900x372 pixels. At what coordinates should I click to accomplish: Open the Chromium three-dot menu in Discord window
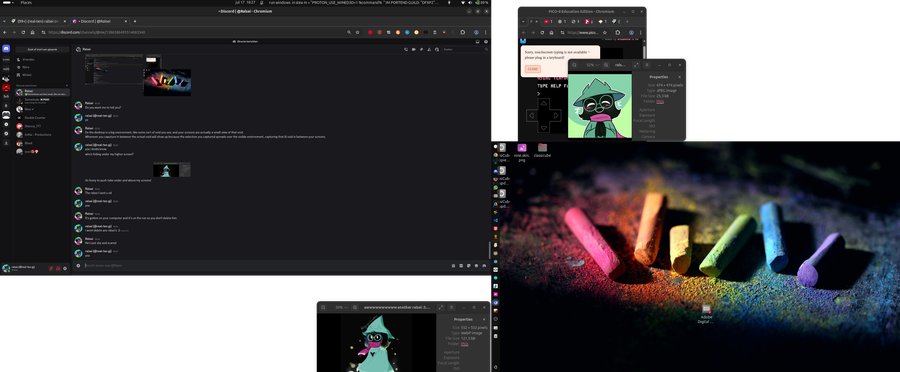486,32
